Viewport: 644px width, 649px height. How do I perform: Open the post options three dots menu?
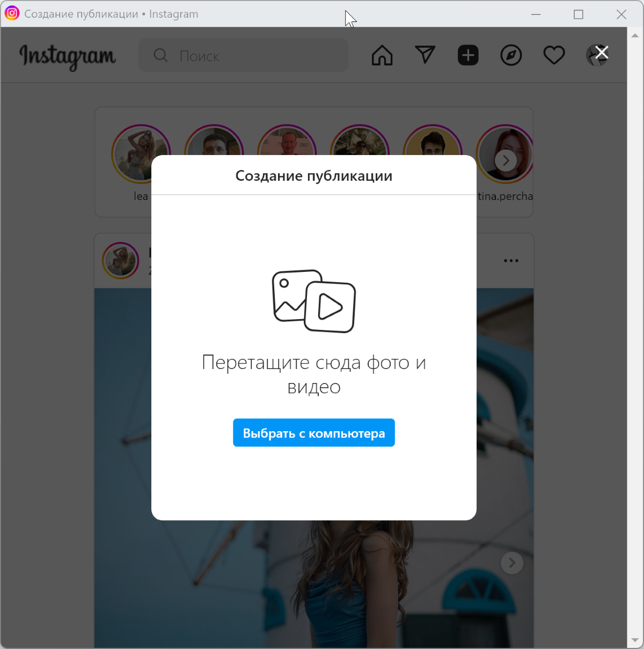[x=511, y=261]
